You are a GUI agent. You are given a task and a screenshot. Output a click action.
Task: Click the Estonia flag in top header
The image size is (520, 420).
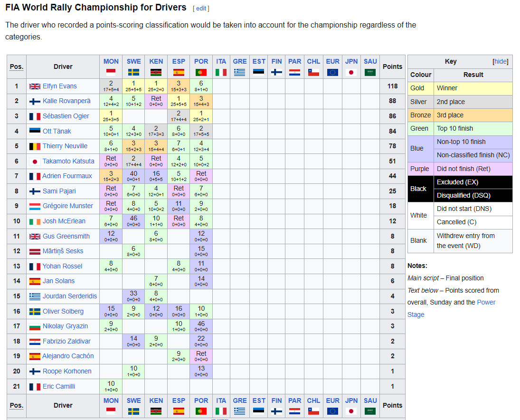(259, 72)
